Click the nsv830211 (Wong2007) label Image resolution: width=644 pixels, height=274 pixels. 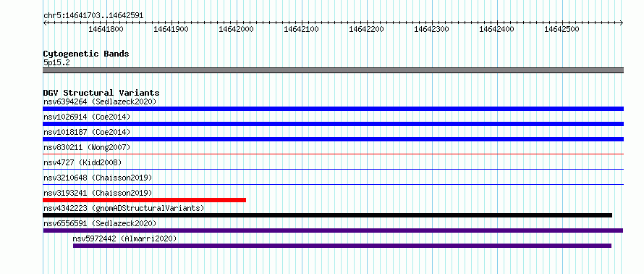87,147
